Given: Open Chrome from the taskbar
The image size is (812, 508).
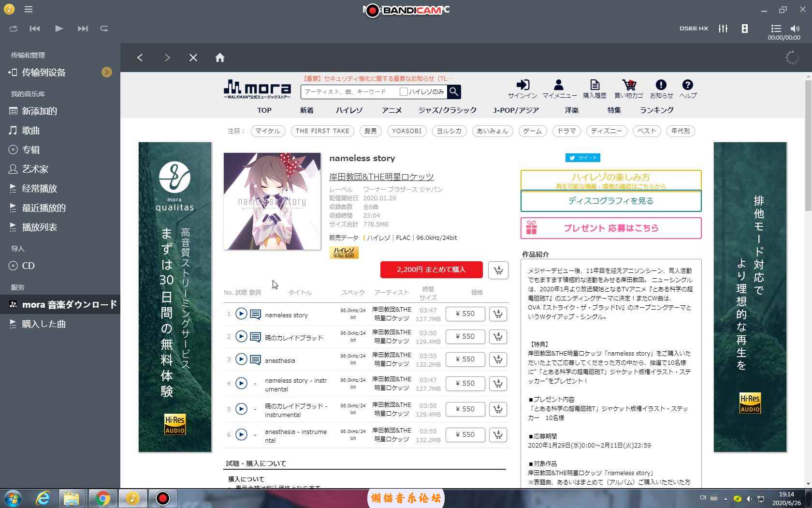Looking at the screenshot, I should [x=102, y=498].
